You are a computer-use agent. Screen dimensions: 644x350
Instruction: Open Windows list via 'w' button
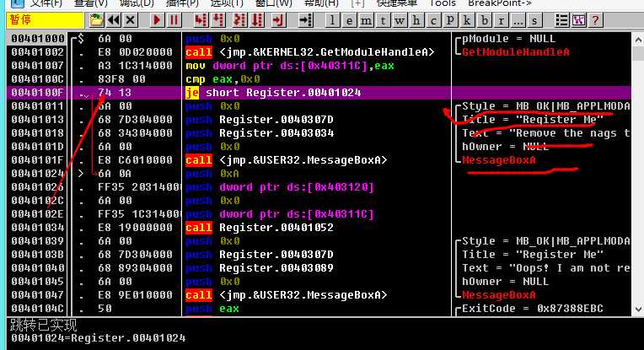(400, 19)
